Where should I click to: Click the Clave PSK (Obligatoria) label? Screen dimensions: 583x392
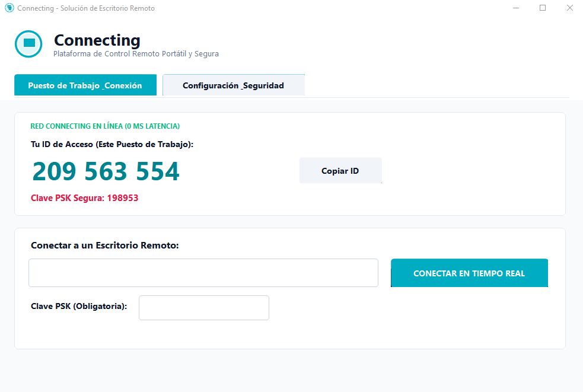coord(79,306)
